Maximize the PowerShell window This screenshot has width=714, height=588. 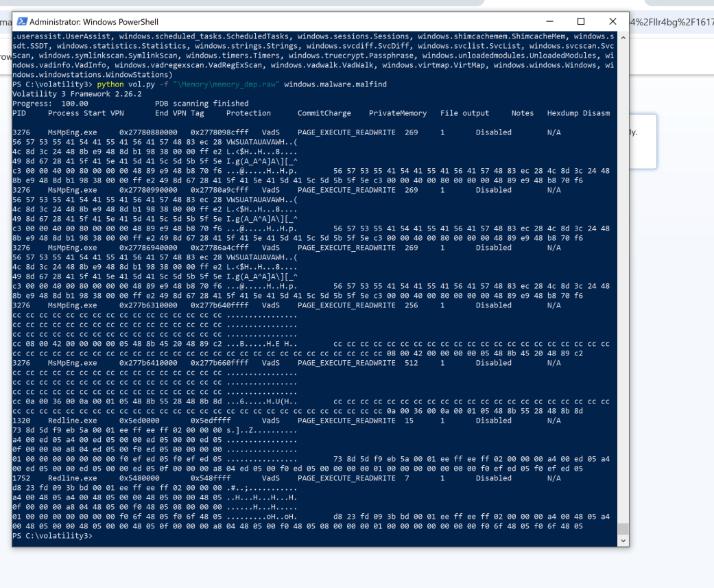tap(581, 21)
